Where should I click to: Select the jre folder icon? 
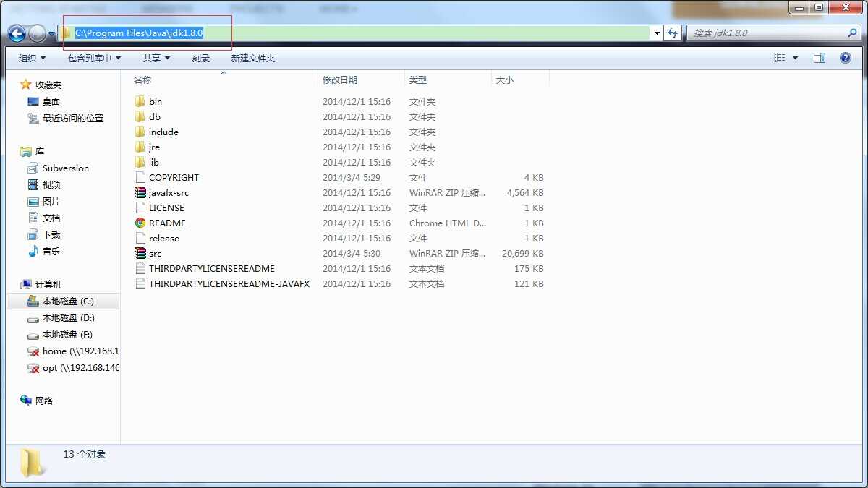140,147
